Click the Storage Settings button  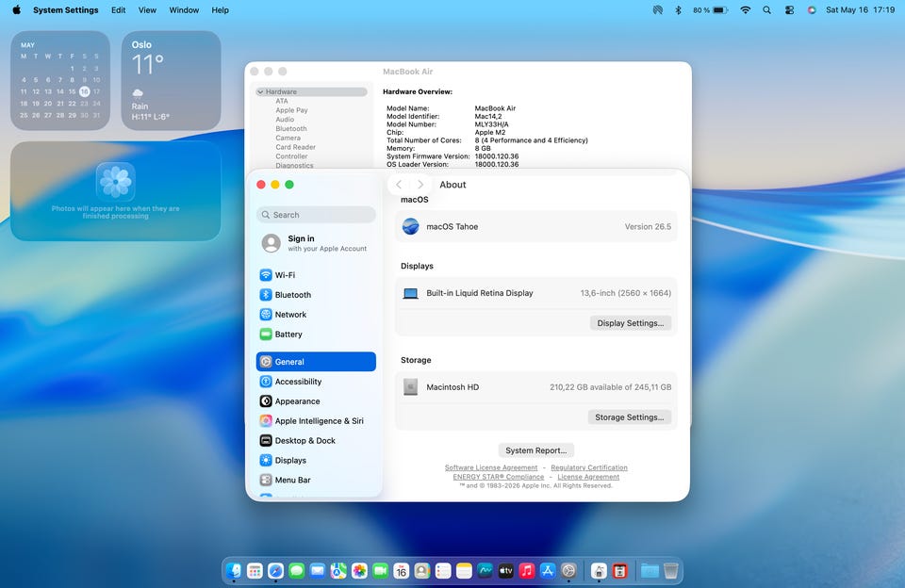629,417
